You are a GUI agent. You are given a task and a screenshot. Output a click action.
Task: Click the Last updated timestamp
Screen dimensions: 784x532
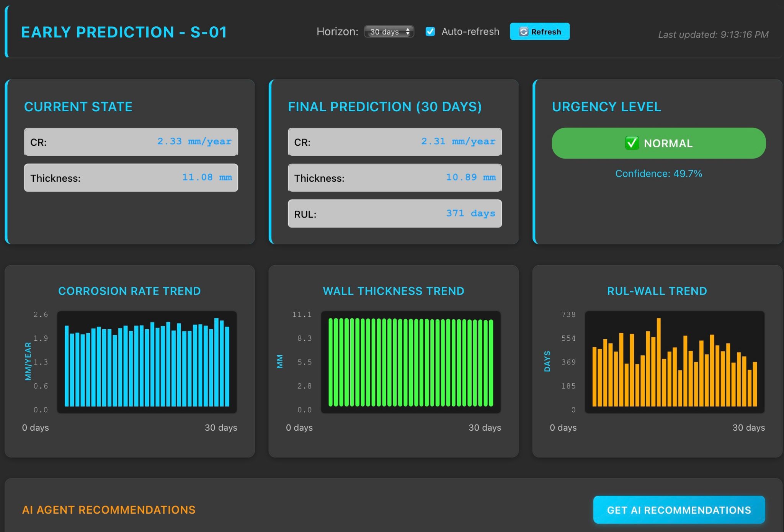pos(713,35)
